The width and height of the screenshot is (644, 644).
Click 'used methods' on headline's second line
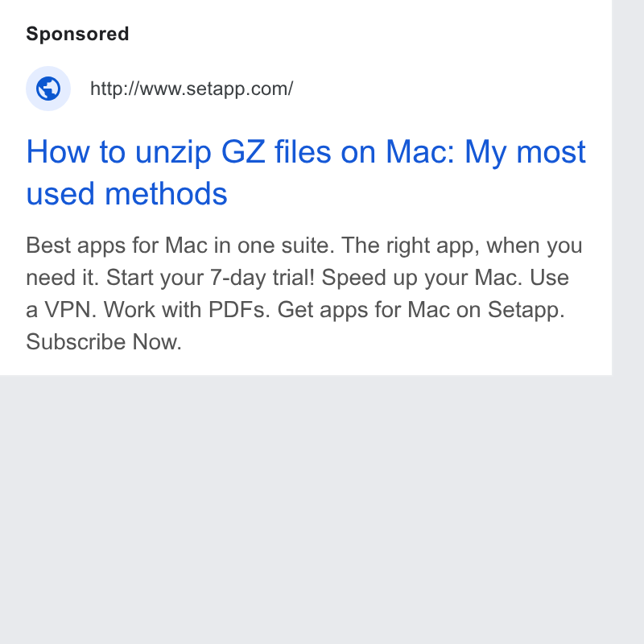tap(126, 194)
